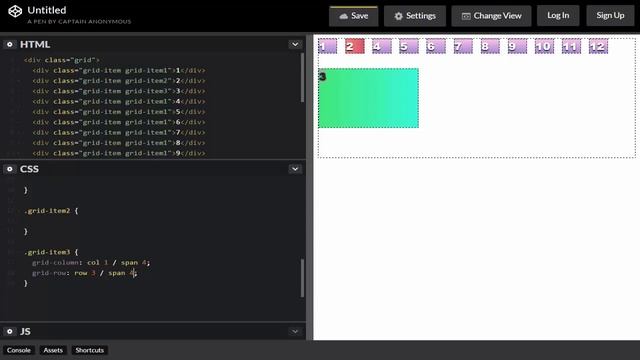Click the HTML line ending in 9
640x360 pixels.
[x=119, y=153]
